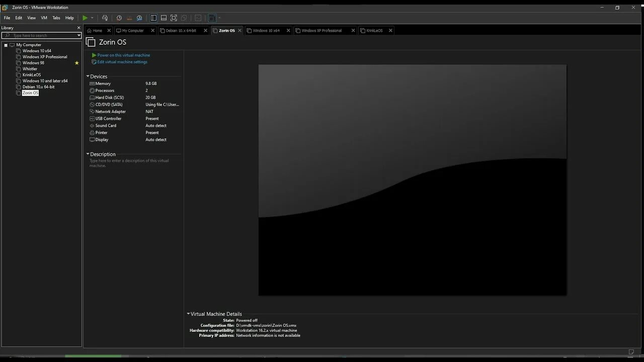Image resolution: width=644 pixels, height=362 pixels.
Task: Open the stretch display dropdown arrow
Action: click(219, 18)
